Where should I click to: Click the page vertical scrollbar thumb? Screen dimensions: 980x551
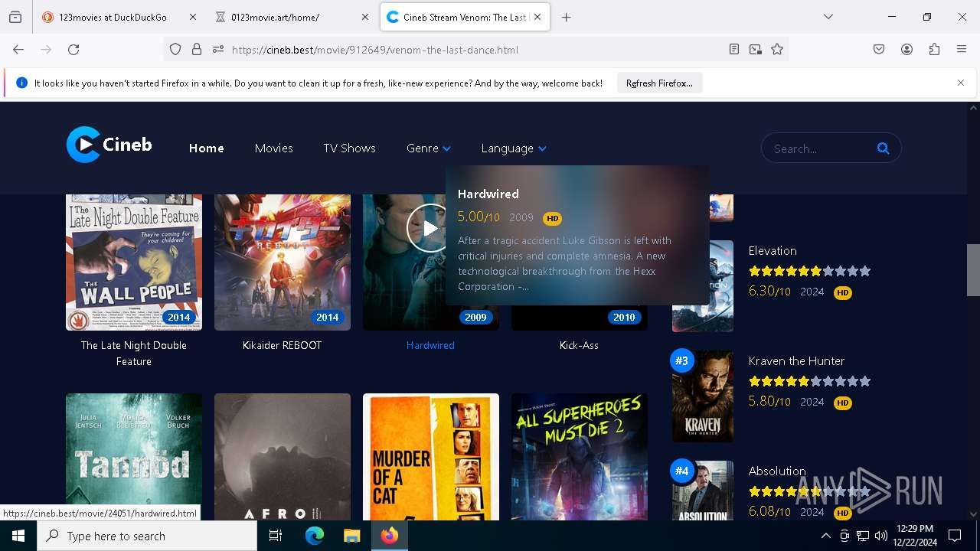tap(973, 269)
